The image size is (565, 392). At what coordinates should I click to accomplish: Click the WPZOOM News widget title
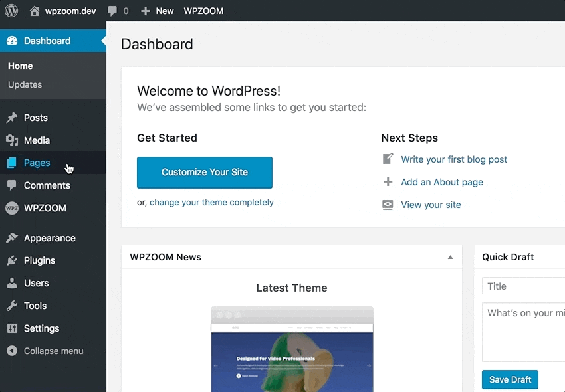[166, 257]
